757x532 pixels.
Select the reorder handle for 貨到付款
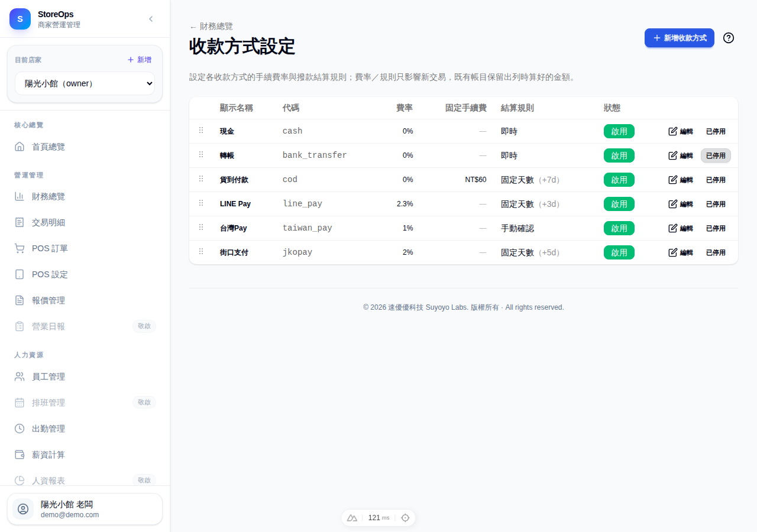point(201,179)
